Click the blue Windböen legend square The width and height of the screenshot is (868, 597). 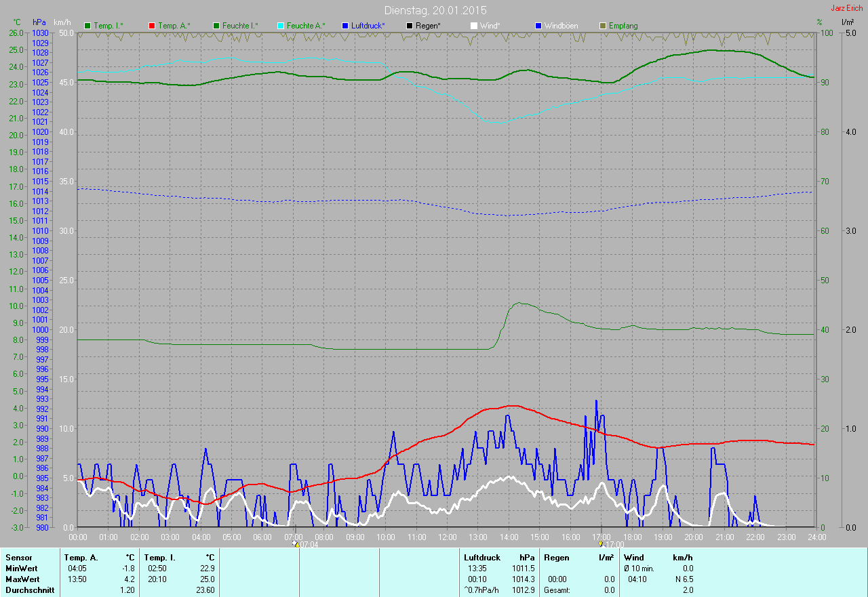pyautogui.click(x=538, y=26)
